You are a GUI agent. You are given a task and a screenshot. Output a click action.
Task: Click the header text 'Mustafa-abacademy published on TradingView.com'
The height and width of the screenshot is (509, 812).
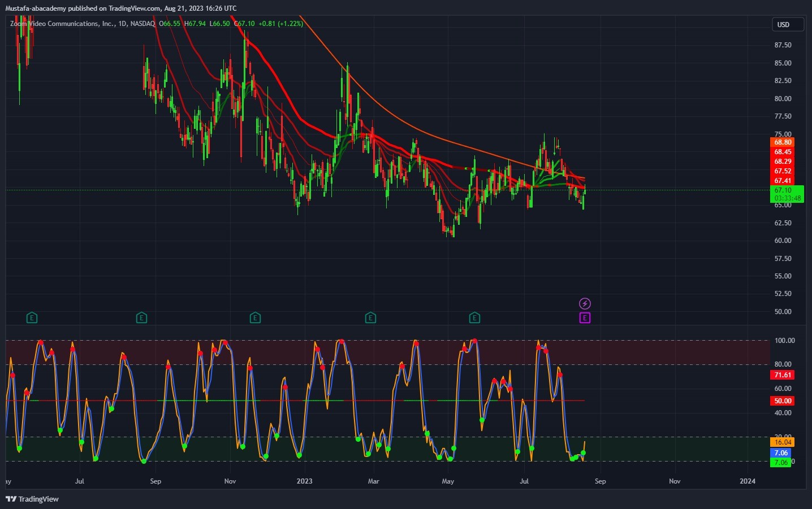coord(83,8)
